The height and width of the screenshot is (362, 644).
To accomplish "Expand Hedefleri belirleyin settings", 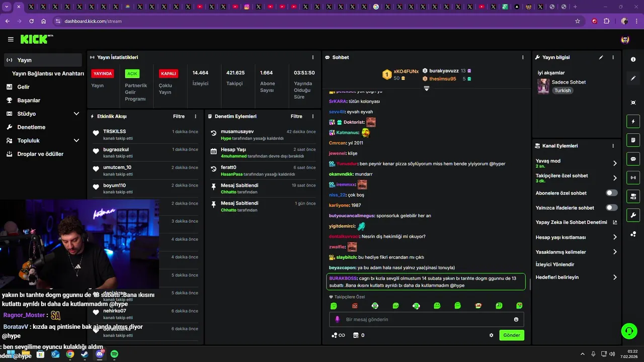I will (x=577, y=277).
